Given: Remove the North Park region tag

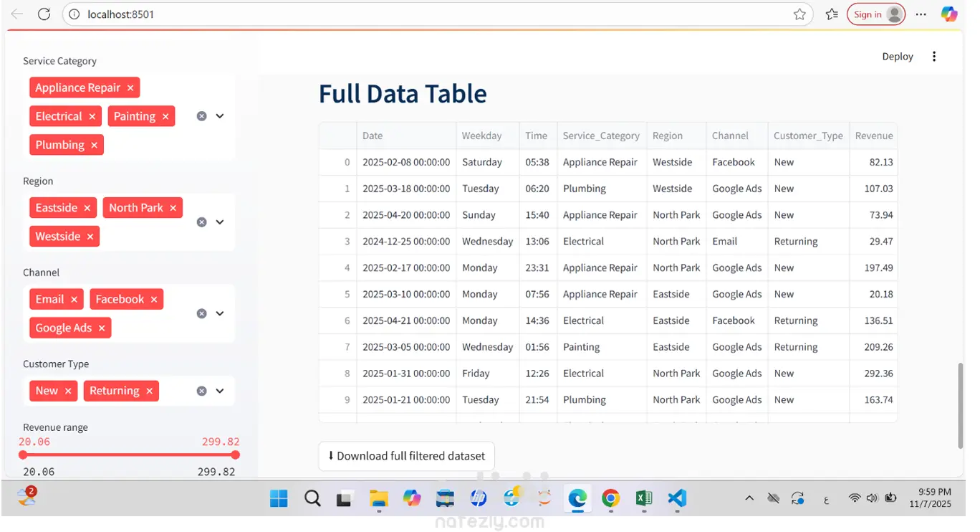Looking at the screenshot, I should click(x=173, y=208).
